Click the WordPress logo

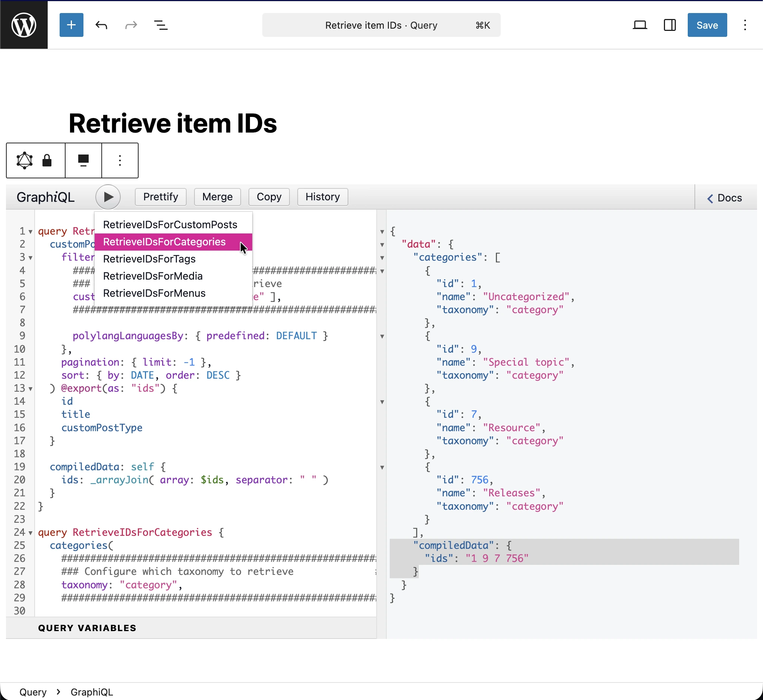pos(24,24)
